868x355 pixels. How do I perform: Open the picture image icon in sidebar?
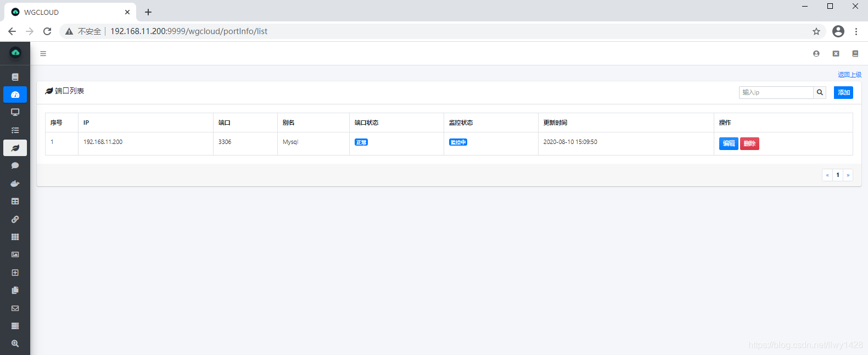(x=15, y=254)
